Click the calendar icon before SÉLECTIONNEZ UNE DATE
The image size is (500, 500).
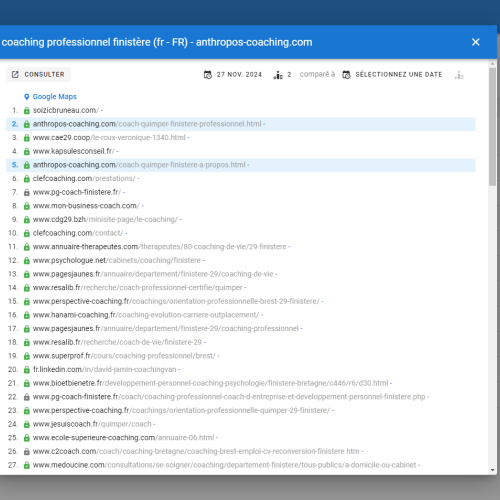pos(346,75)
